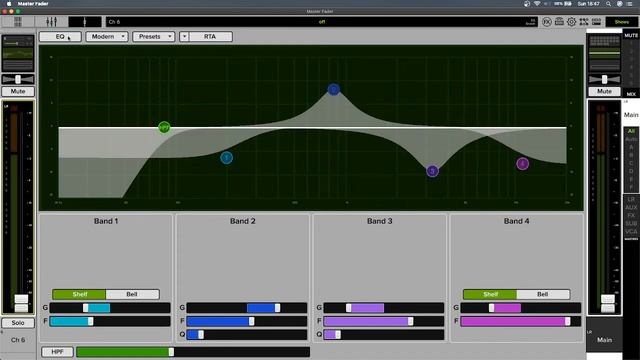
Task: Click Band 4 gain slider
Action: [521, 308]
